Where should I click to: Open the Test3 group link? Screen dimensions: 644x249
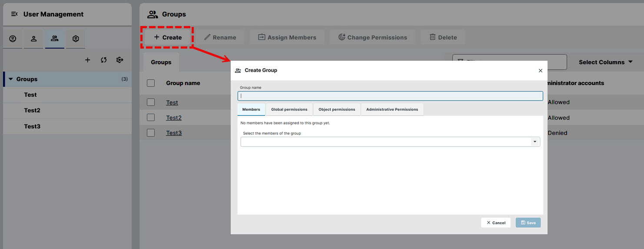[x=174, y=133]
